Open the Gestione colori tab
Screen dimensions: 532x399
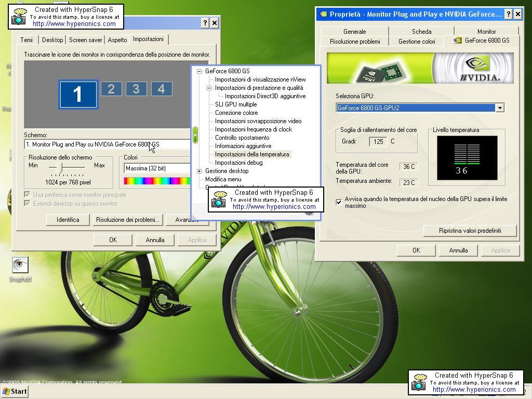point(417,42)
